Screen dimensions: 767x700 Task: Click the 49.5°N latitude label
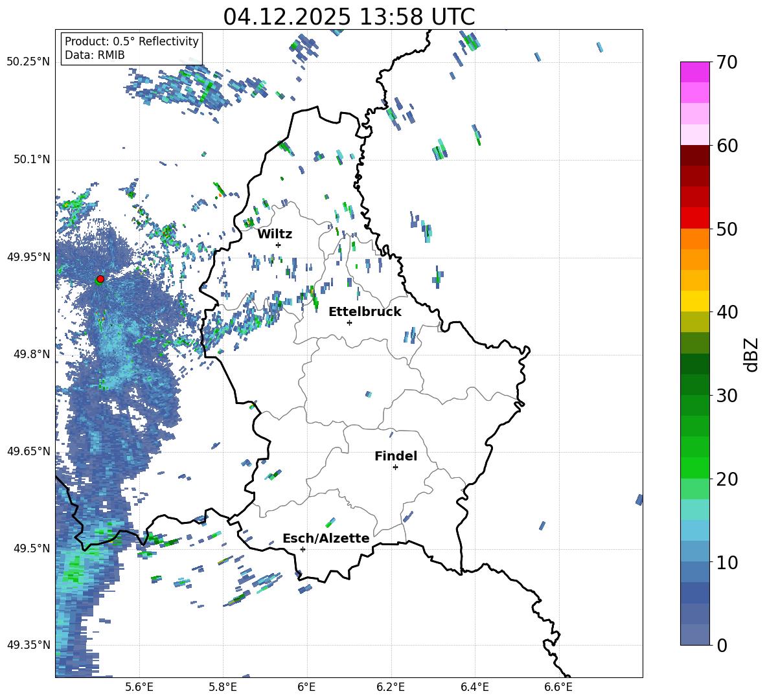coord(32,548)
